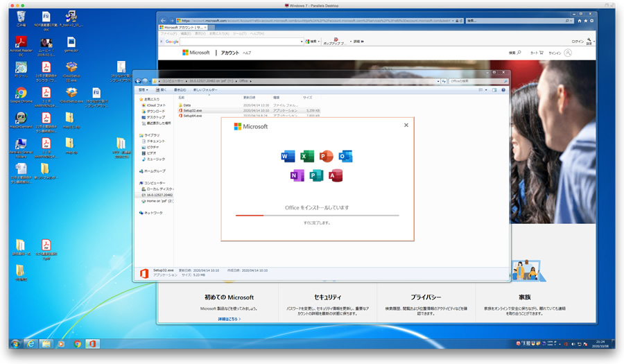Open IE tools gear icon
This screenshot has height=364, width=624.
click(591, 21)
